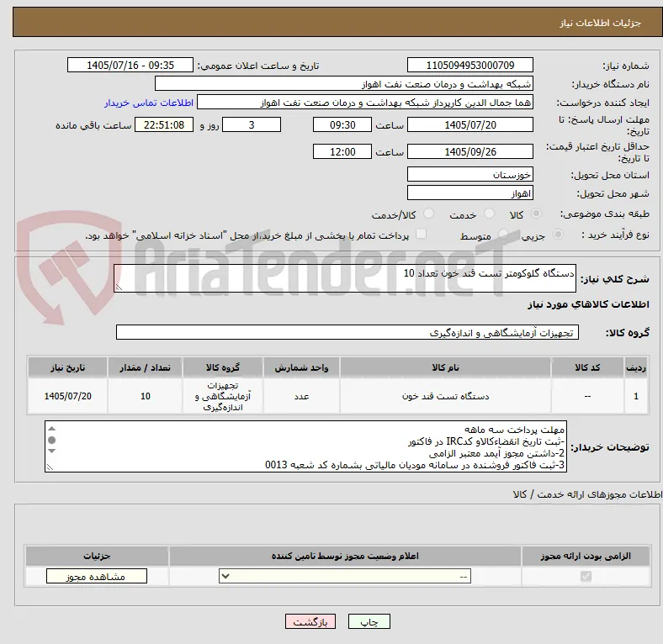Click the ردیف column header
Image resolution: width=663 pixels, height=644 pixels.
tap(636, 367)
